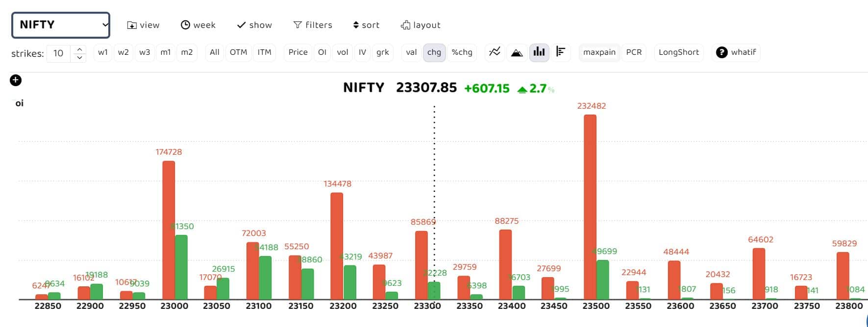
Task: Filter to OTM strikes
Action: [x=239, y=52]
